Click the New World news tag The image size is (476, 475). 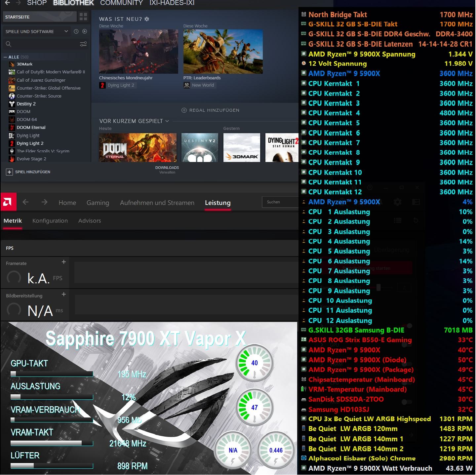(199, 85)
